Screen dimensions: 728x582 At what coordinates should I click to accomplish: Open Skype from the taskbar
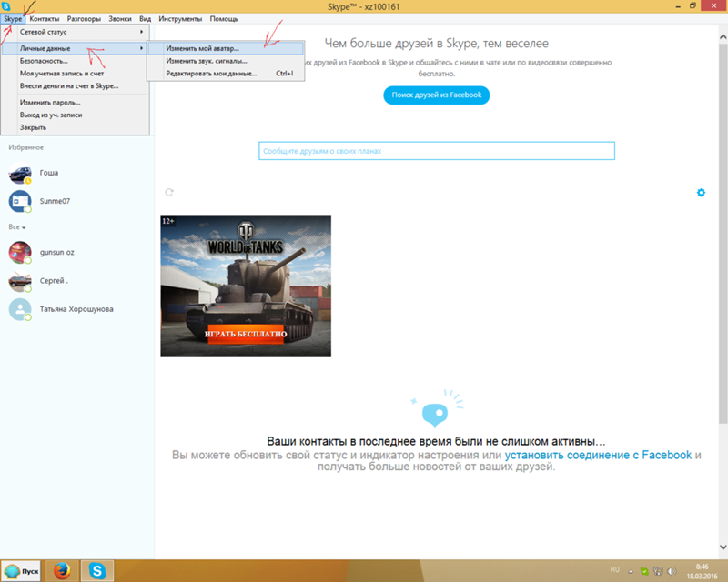[97, 571]
